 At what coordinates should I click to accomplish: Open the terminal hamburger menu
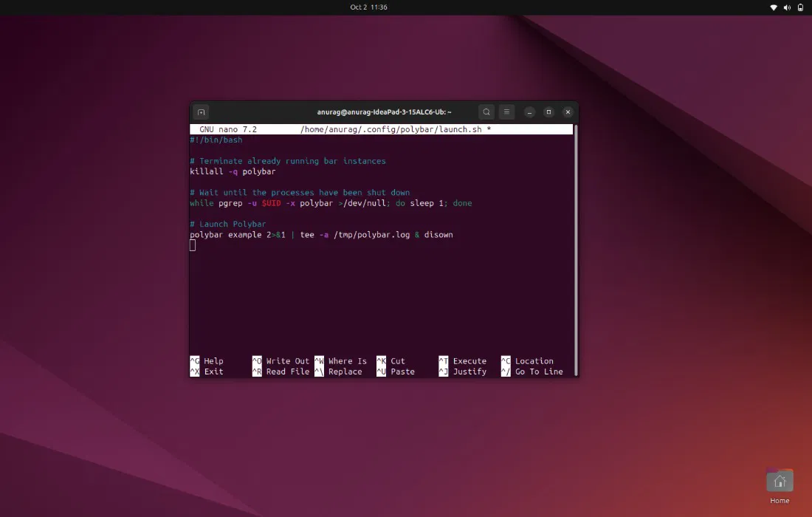click(506, 112)
